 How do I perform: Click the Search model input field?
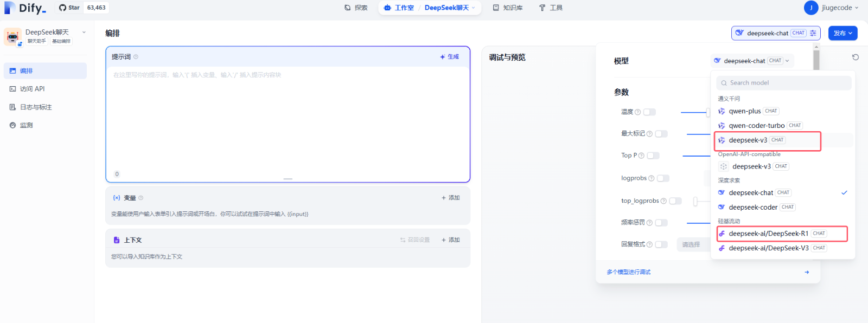784,83
